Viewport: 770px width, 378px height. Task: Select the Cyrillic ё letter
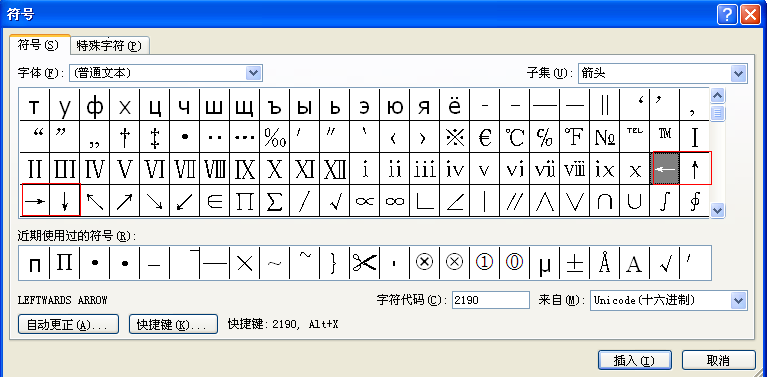[455, 105]
